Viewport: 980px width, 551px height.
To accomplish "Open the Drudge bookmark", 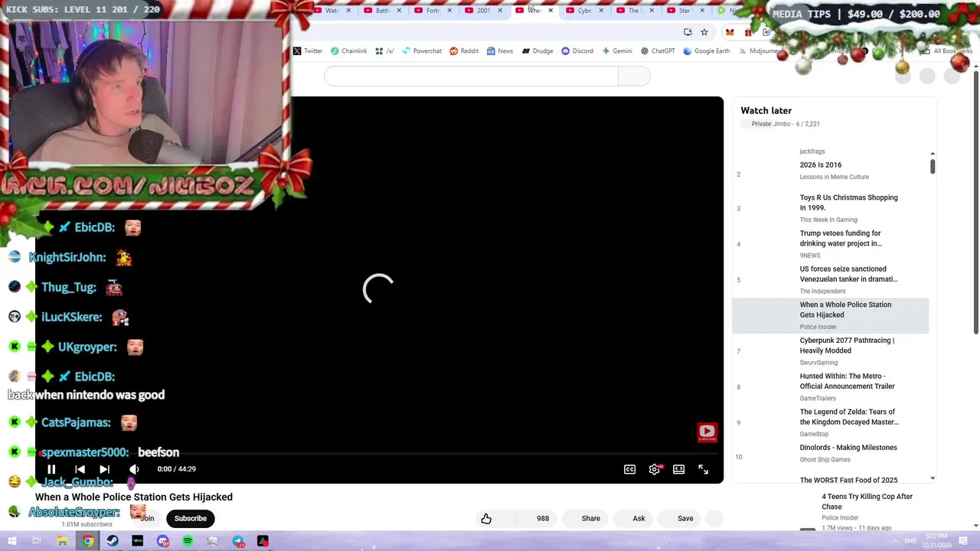I will pos(537,51).
